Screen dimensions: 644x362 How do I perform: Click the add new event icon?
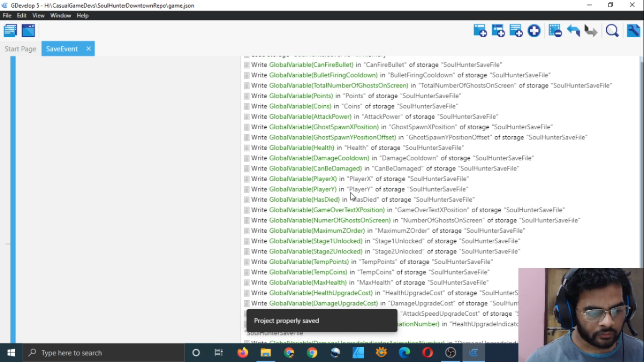480,31
